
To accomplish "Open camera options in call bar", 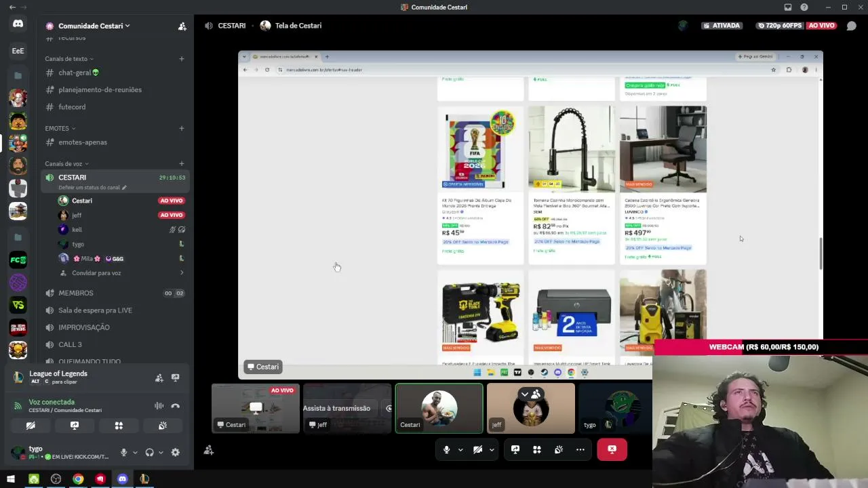I will click(492, 449).
